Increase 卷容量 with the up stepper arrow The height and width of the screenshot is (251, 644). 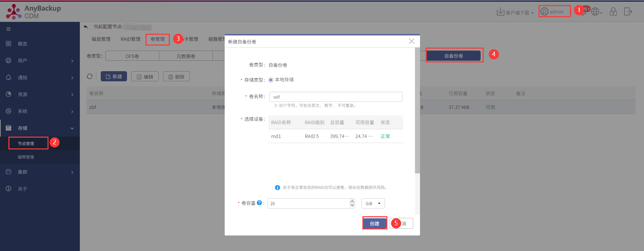(x=352, y=201)
